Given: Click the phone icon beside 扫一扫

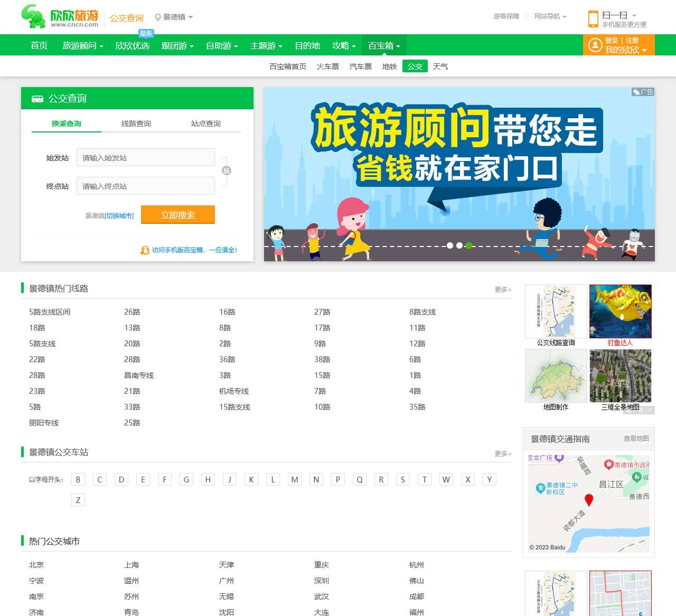Looking at the screenshot, I should [x=593, y=19].
